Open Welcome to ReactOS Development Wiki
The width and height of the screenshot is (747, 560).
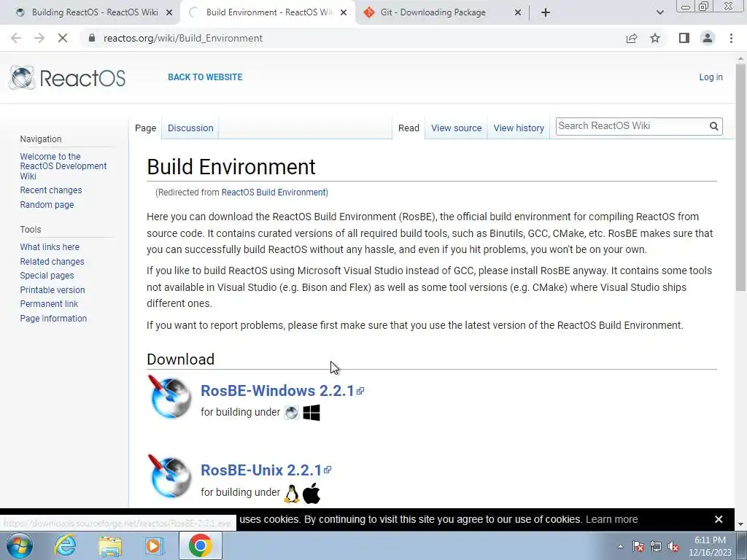63,166
